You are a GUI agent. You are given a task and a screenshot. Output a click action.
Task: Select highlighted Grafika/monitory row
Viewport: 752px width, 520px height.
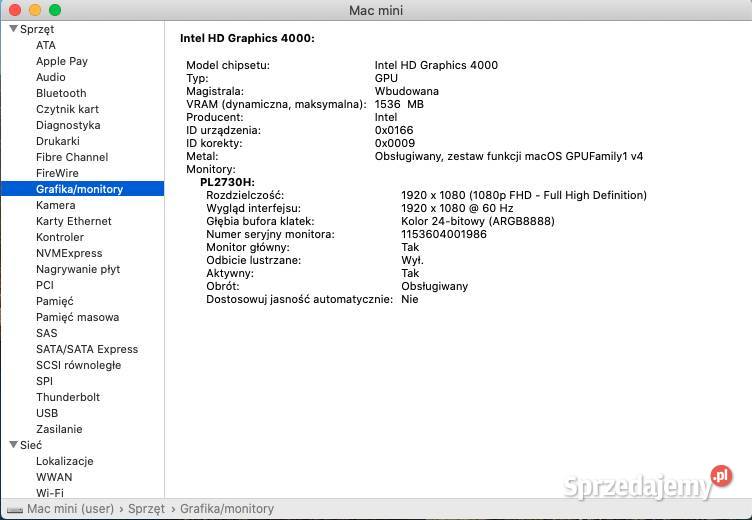[x=82, y=189]
